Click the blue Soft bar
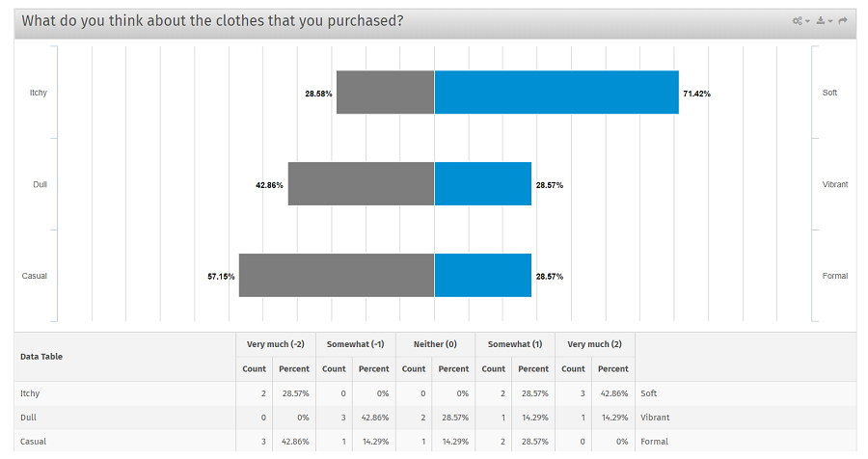The width and height of the screenshot is (868, 459). pyautogui.click(x=556, y=93)
